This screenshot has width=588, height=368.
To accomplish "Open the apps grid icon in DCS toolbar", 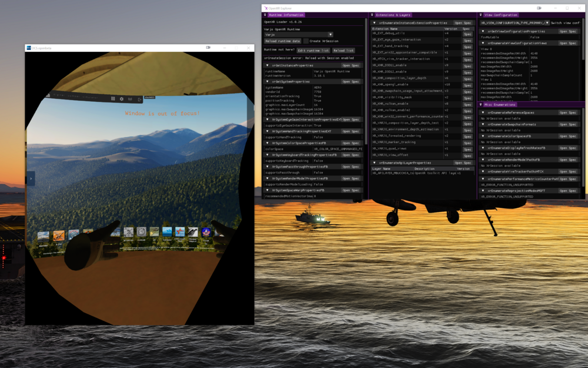I will coord(113,99).
